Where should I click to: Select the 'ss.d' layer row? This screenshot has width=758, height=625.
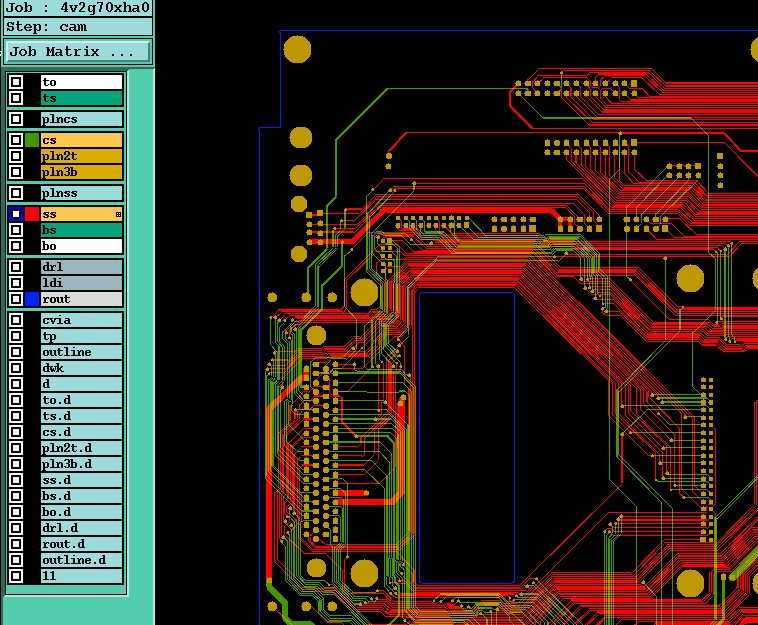click(81, 480)
